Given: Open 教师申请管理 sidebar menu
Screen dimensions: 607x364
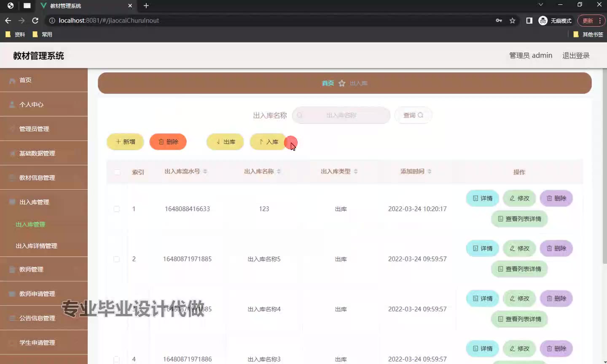Looking at the screenshot, I should tap(44, 294).
